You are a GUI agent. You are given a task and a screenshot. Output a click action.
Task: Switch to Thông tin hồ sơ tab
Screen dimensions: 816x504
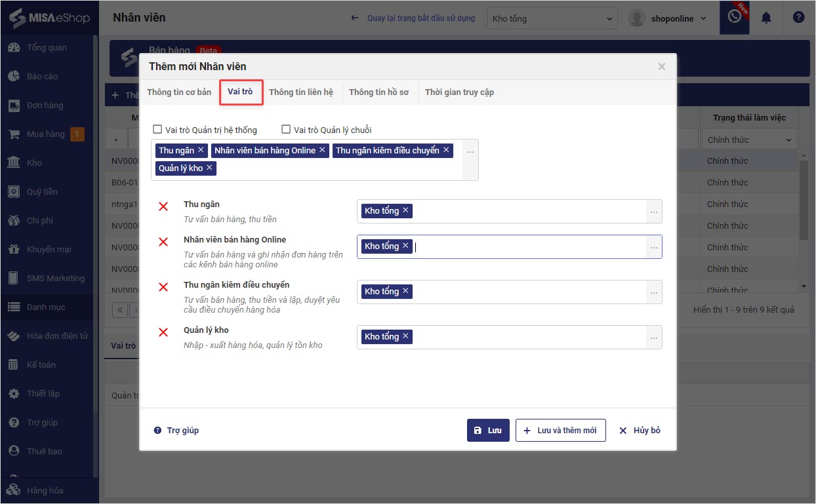coord(378,92)
